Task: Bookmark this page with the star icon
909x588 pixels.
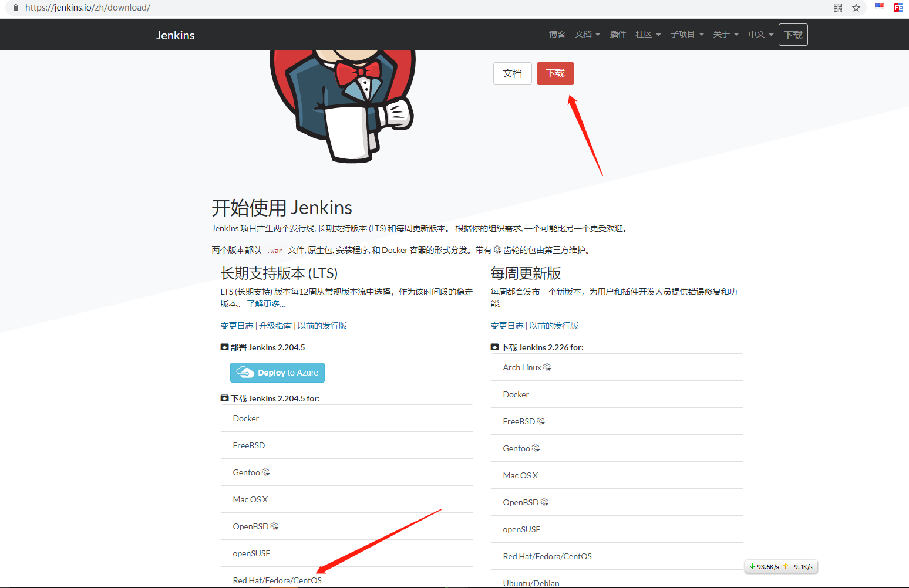Action: [x=856, y=8]
